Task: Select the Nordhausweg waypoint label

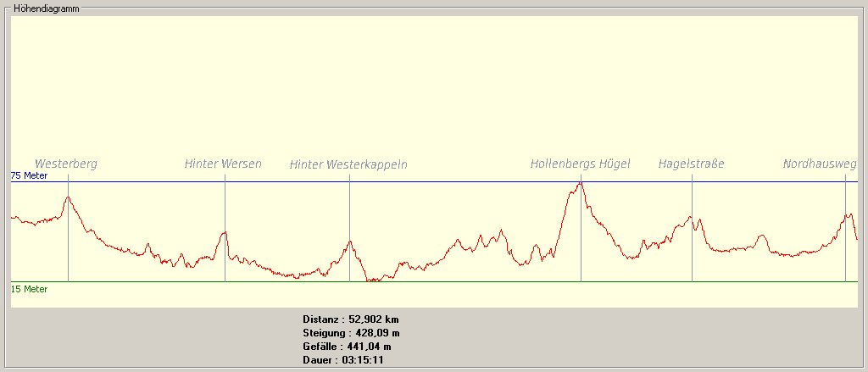Action: (x=819, y=164)
